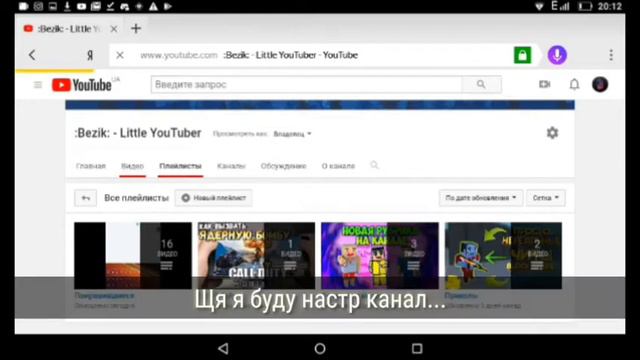The width and height of the screenshot is (640, 360).
Task: Open the По дате обновления sort dropdown
Action: 481,198
